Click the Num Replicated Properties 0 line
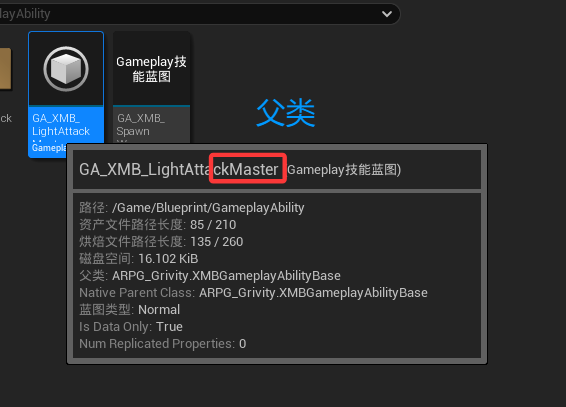Viewport: 566px width, 407px height. click(x=162, y=343)
